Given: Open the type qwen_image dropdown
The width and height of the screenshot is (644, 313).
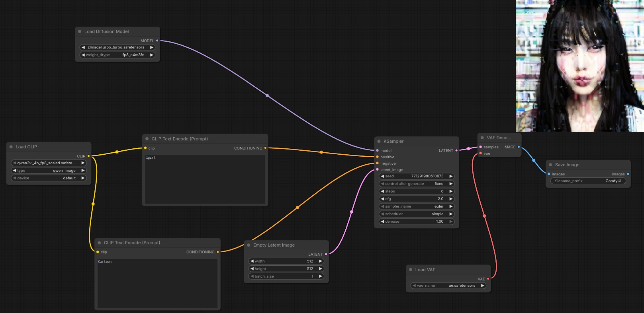Looking at the screenshot, I should (x=49, y=171).
